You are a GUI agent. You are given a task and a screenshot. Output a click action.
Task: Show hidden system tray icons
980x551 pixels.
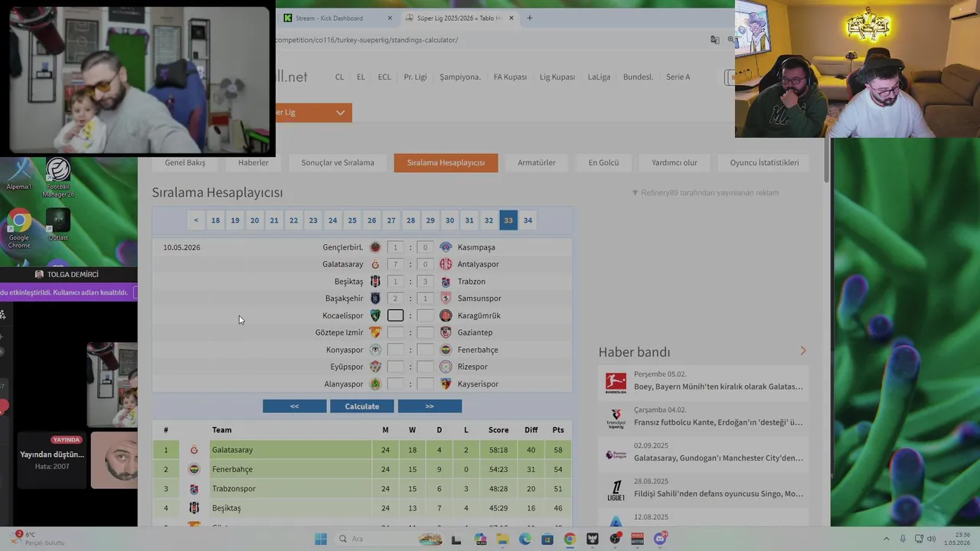coord(887,539)
